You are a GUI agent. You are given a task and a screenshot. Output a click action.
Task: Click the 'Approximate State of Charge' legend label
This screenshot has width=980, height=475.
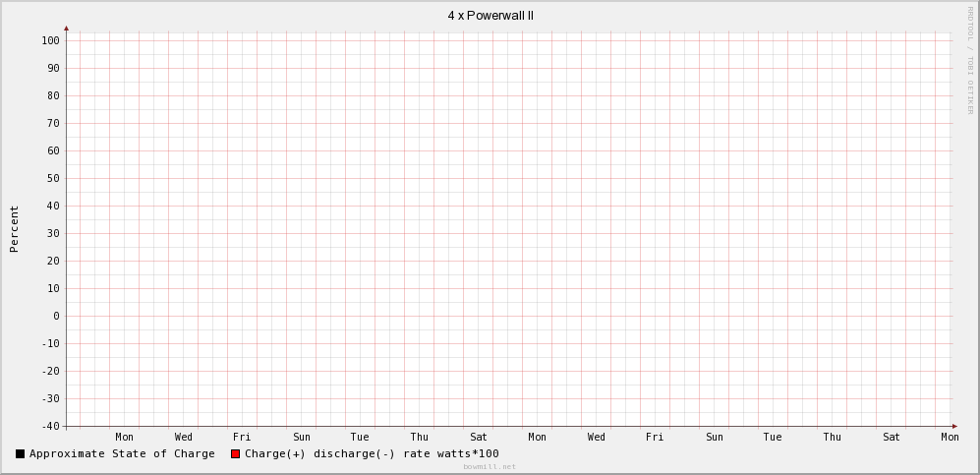[122, 453]
